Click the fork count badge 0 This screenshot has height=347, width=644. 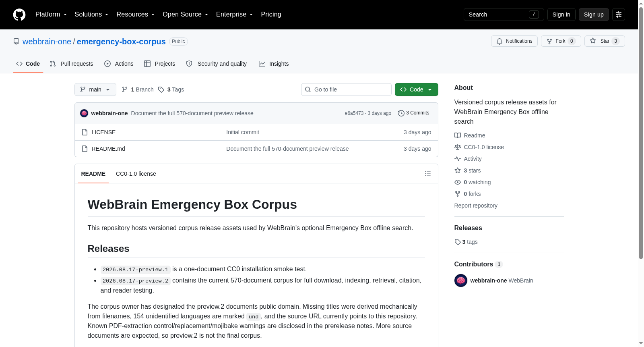tap(572, 41)
